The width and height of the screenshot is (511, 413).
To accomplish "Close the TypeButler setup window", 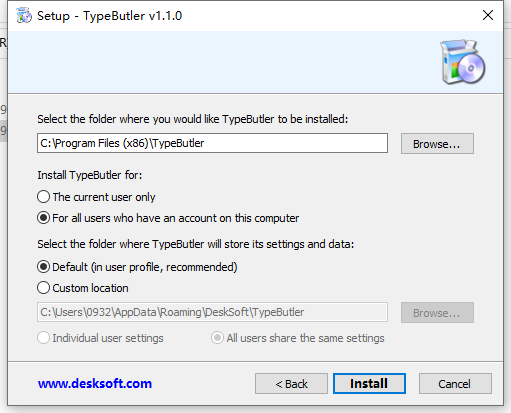I will click(488, 15).
